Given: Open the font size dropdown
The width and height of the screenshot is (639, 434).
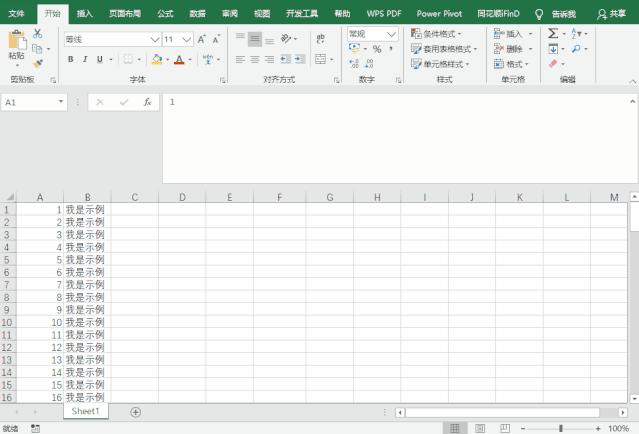Looking at the screenshot, I should click(187, 40).
